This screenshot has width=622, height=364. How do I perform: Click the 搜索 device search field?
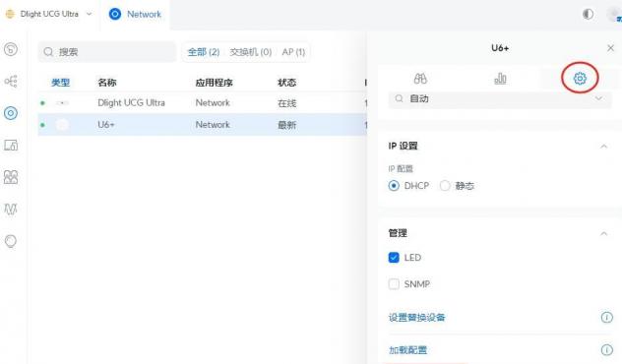point(107,52)
